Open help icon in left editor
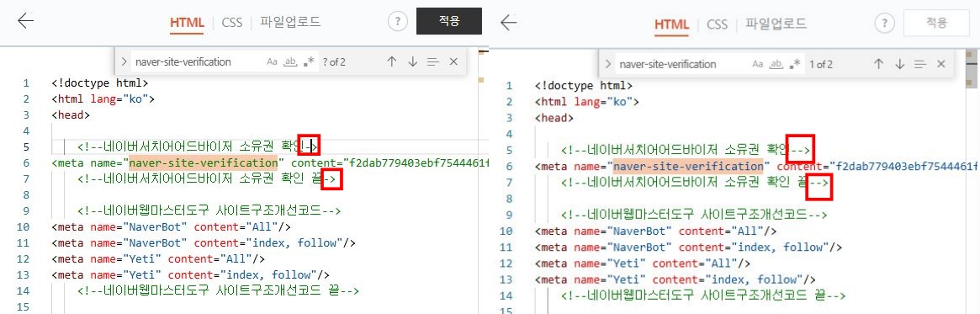 pos(398,21)
